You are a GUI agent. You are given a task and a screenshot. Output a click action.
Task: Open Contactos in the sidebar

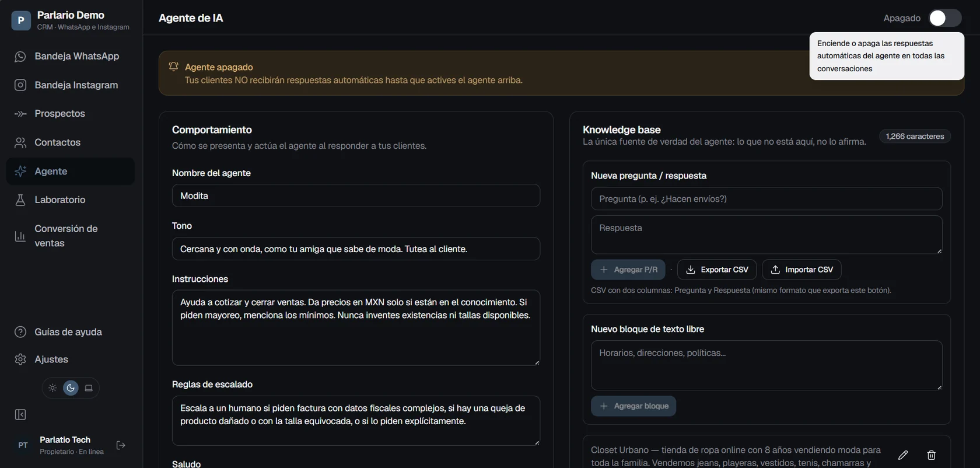70,142
